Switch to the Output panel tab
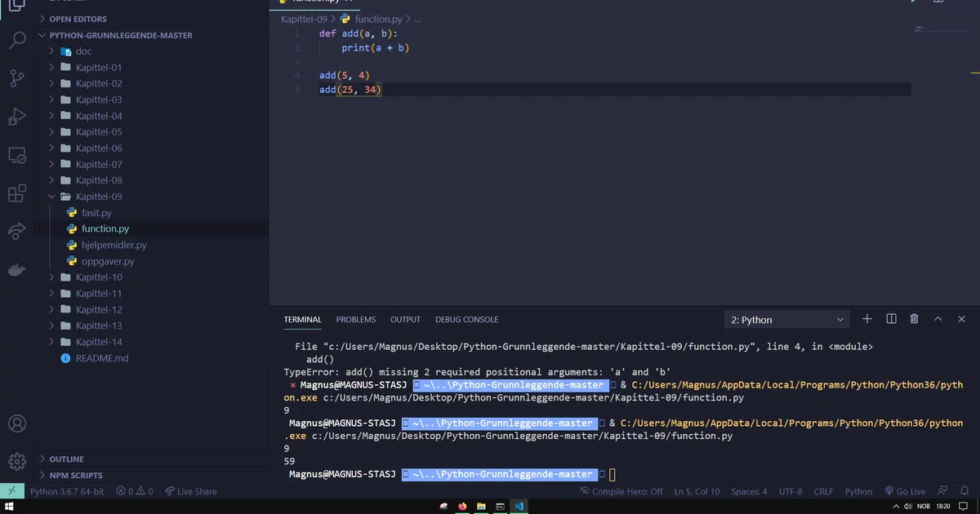The width and height of the screenshot is (980, 514). [405, 320]
